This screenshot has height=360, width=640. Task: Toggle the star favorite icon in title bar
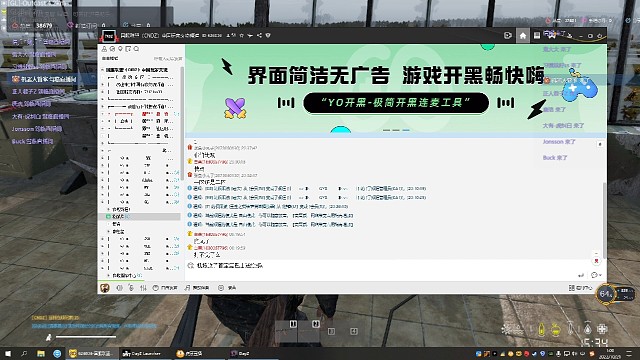click(x=242, y=36)
